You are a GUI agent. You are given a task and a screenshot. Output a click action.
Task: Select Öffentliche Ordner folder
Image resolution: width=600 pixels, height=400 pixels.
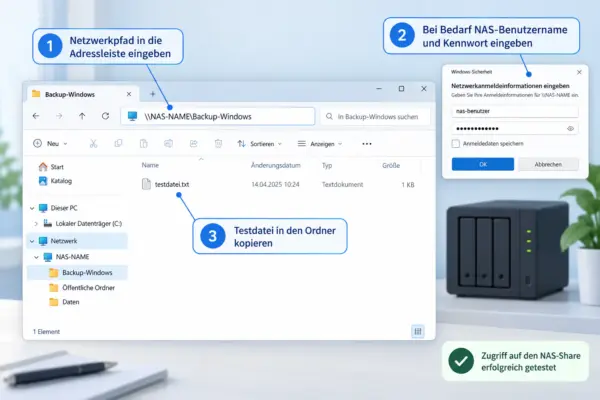[x=82, y=288]
